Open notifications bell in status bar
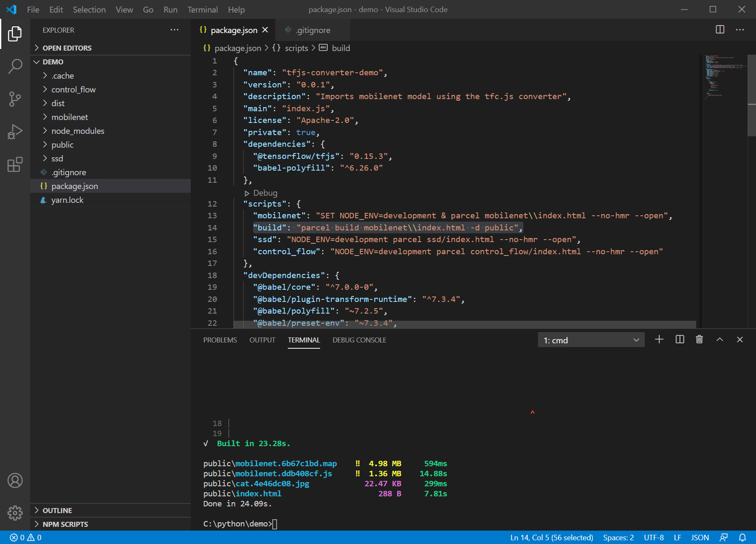756x544 pixels. 743,537
